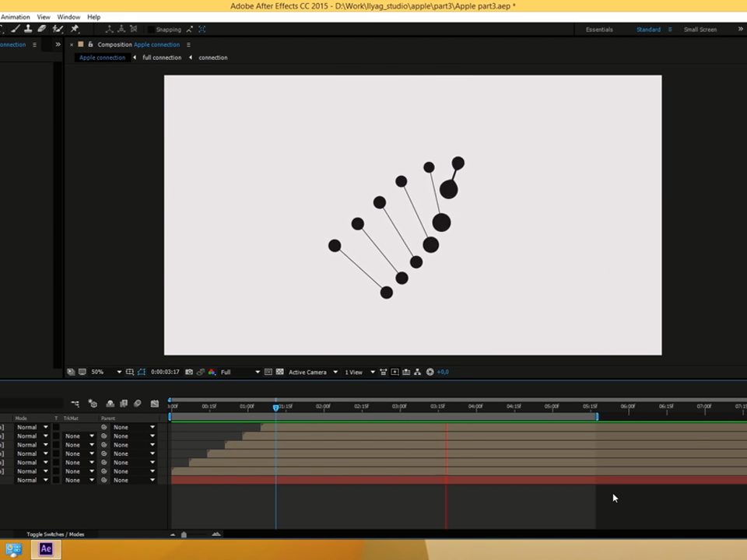Choose View Axis mode icon
Viewport: 747px width, 560px height.
[x=133, y=29]
